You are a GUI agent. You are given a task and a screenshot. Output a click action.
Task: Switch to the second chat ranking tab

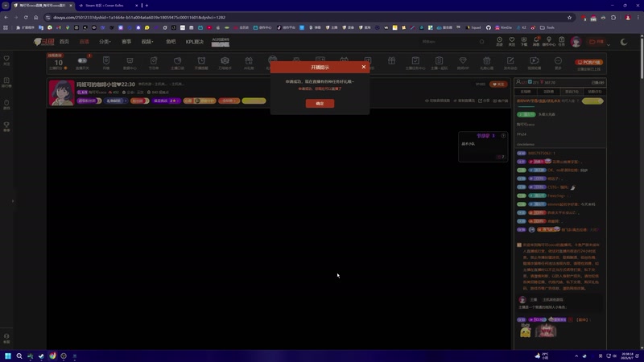coord(549,92)
